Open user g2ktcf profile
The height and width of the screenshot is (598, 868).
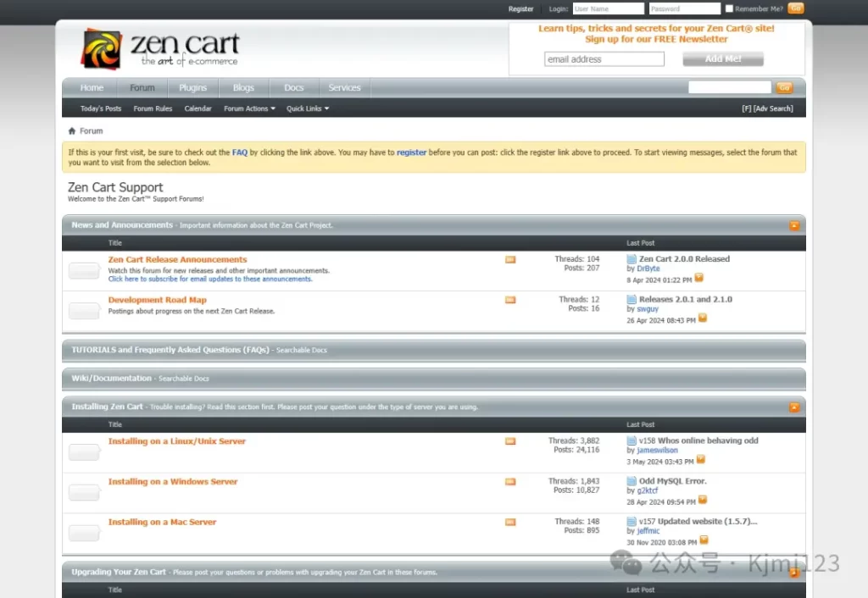tap(647, 490)
